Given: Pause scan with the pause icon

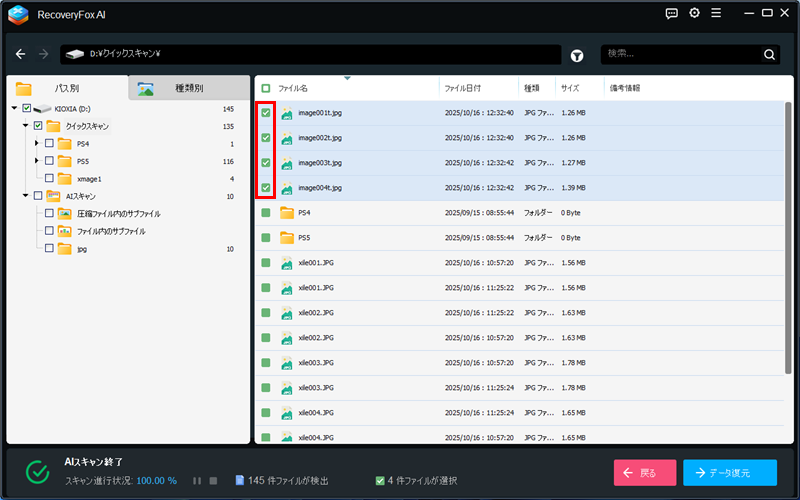Looking at the screenshot, I should coord(197,481).
